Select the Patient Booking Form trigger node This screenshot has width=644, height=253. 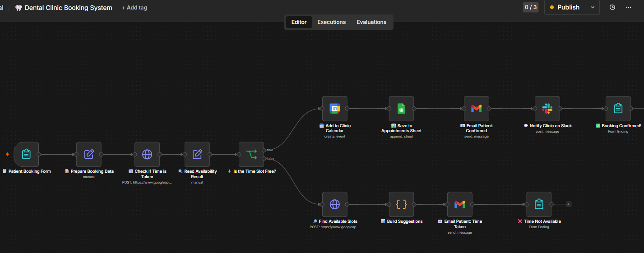(x=26, y=154)
